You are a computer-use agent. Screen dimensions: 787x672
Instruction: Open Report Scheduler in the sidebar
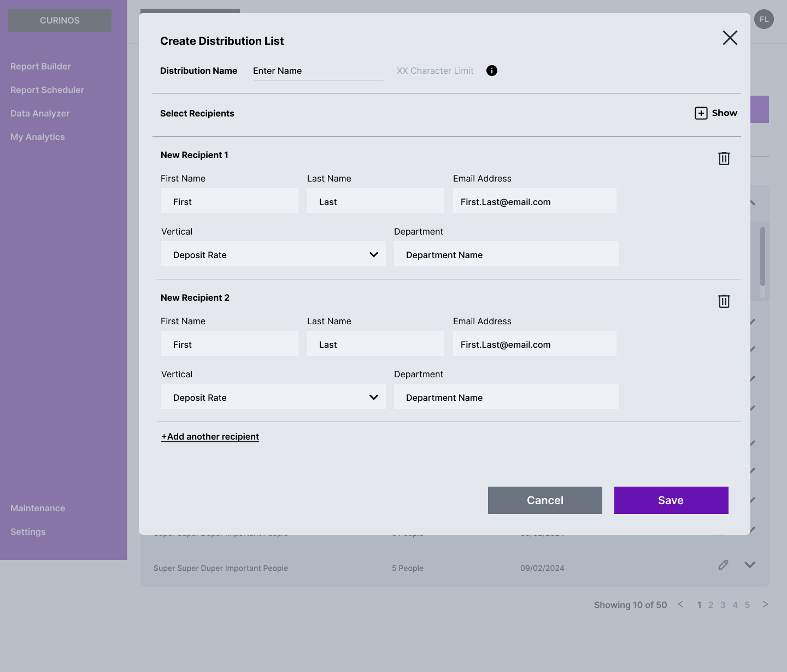coord(47,90)
